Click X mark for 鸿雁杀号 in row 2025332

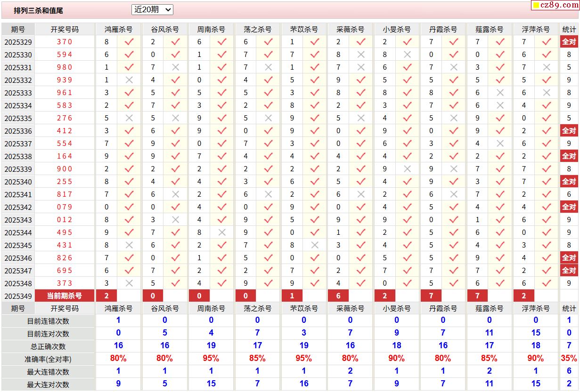[x=129, y=80]
